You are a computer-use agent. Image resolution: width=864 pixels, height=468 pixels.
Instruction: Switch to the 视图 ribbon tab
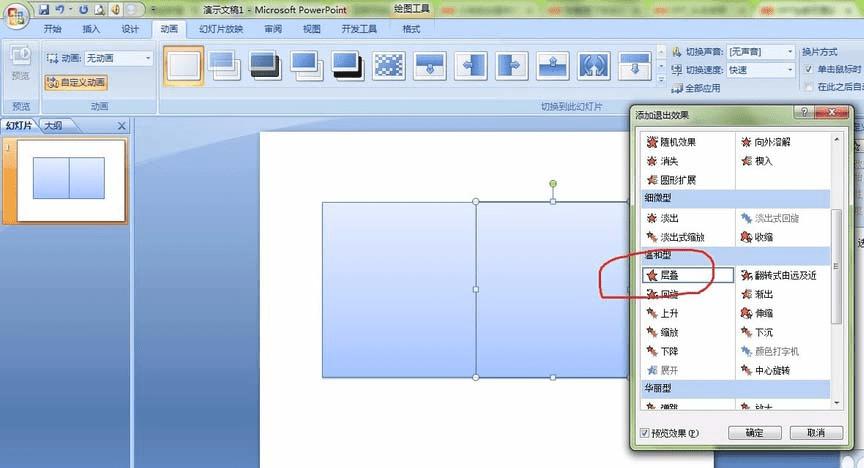click(x=311, y=29)
